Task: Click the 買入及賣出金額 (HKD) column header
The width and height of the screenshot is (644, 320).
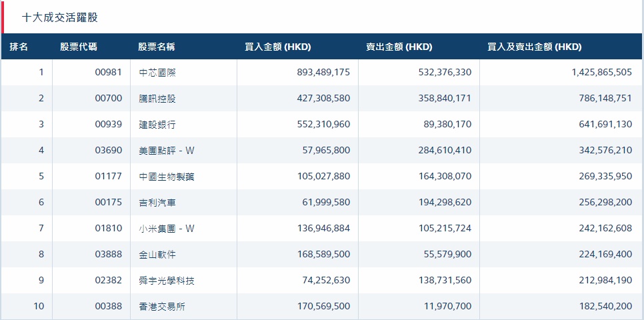Action: 534,47
